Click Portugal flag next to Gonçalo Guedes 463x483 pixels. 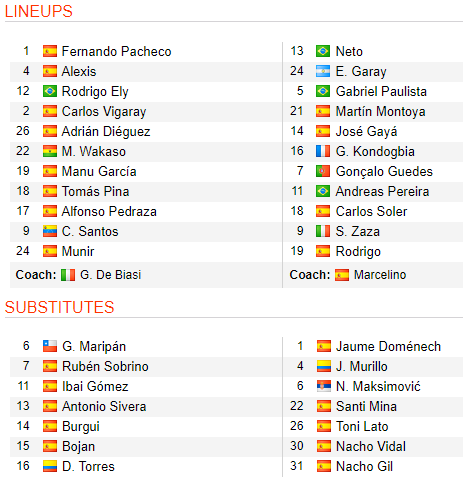click(323, 171)
